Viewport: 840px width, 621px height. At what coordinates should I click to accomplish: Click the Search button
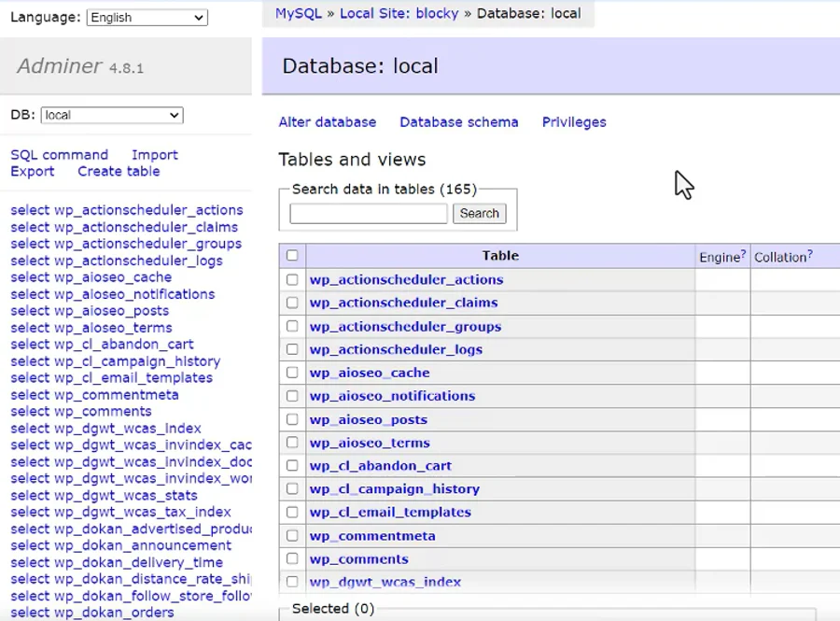click(x=480, y=213)
